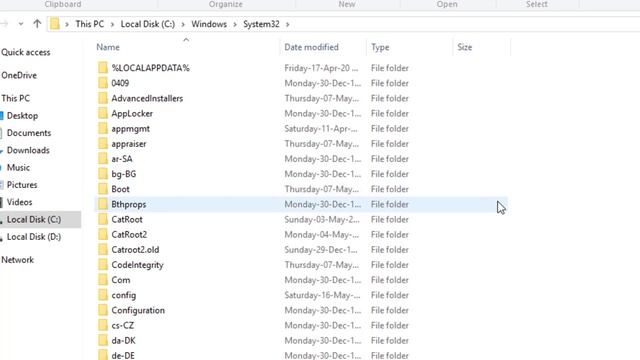This screenshot has height=360, width=640.
Task: Click the config folder icon
Action: point(103,295)
